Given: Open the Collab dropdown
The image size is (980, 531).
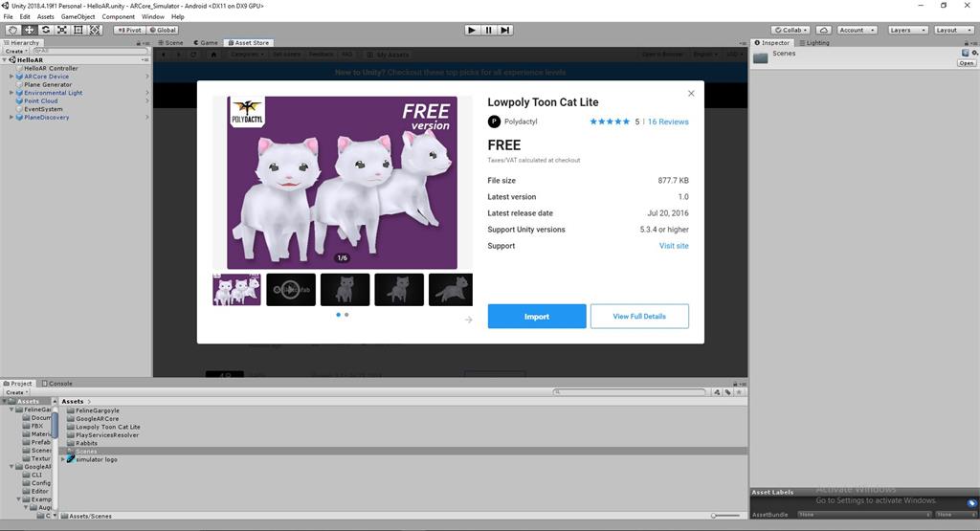Looking at the screenshot, I should (x=791, y=30).
